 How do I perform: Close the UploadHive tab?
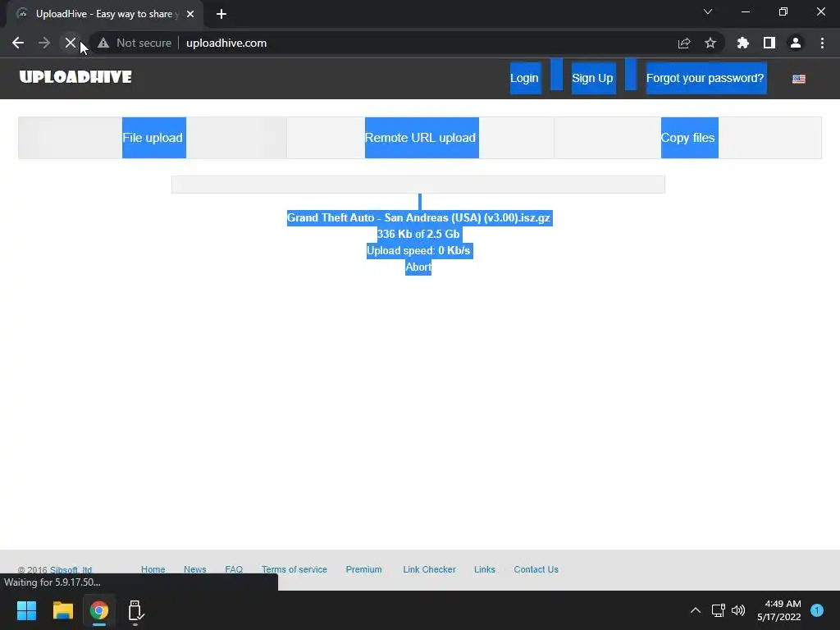click(x=190, y=14)
